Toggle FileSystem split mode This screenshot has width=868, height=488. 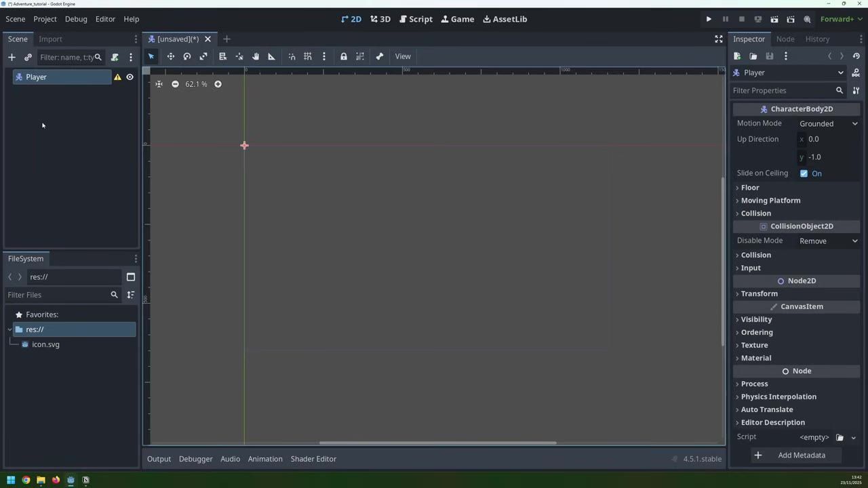[x=131, y=277]
